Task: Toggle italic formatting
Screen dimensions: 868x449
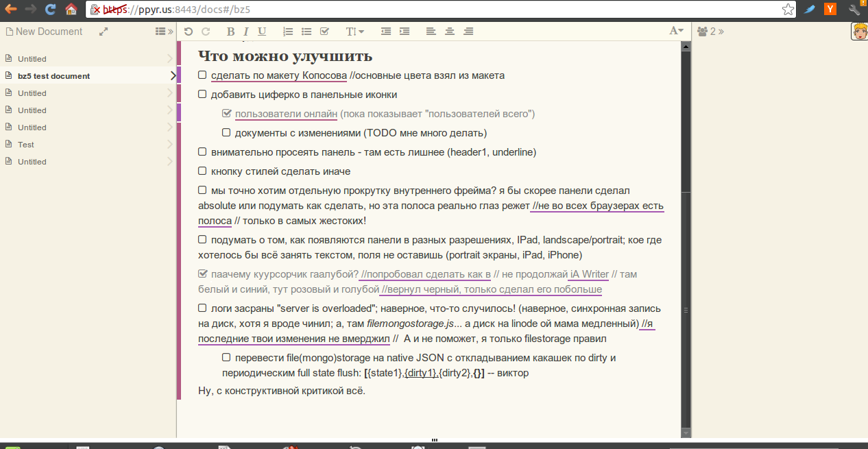Action: (x=246, y=32)
